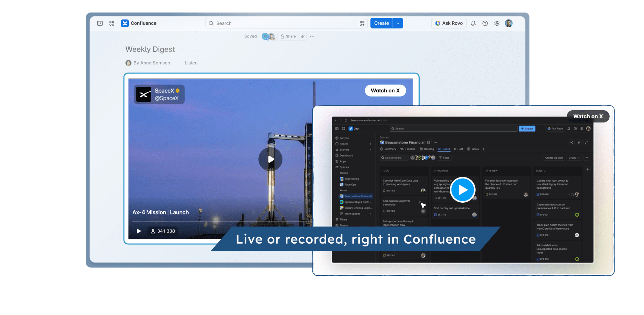Click the Jira automation lightning icon
Viewport: 644px width, 315px height.
coord(579,142)
